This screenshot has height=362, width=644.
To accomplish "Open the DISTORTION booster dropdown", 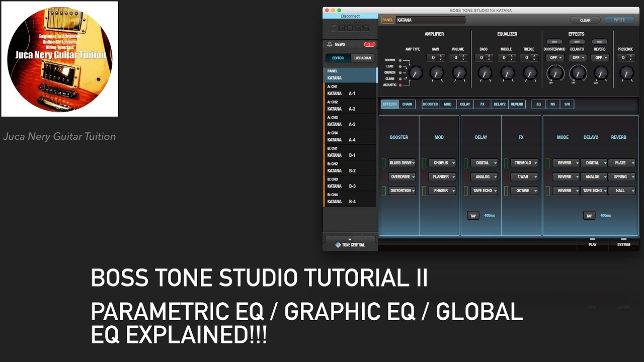I will pos(402,191).
